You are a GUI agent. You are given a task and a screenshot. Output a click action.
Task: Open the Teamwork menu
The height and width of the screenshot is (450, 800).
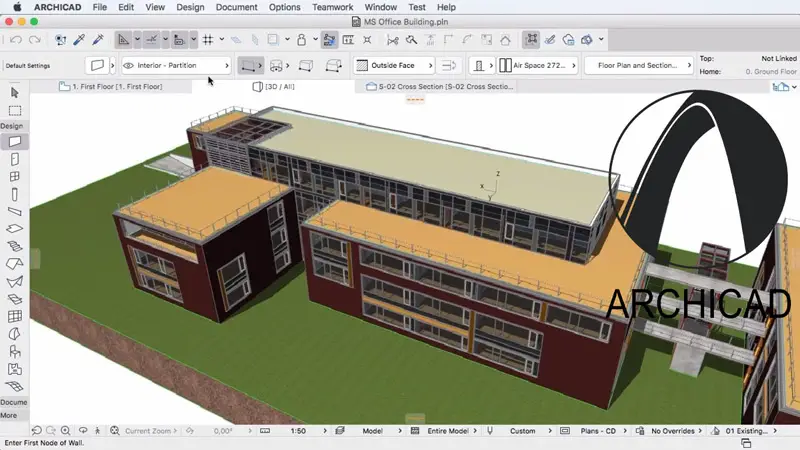click(x=333, y=7)
